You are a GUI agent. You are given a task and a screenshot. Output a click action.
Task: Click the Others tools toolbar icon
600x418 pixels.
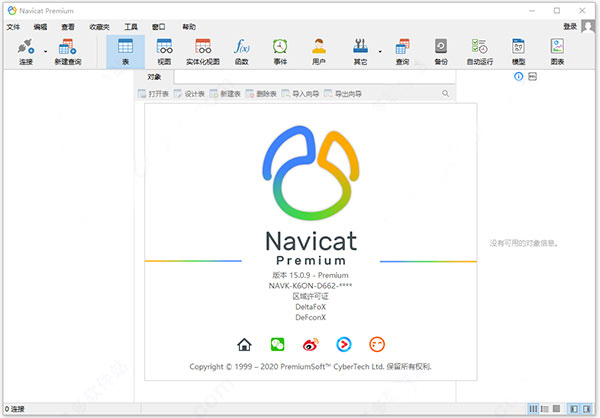[360, 52]
